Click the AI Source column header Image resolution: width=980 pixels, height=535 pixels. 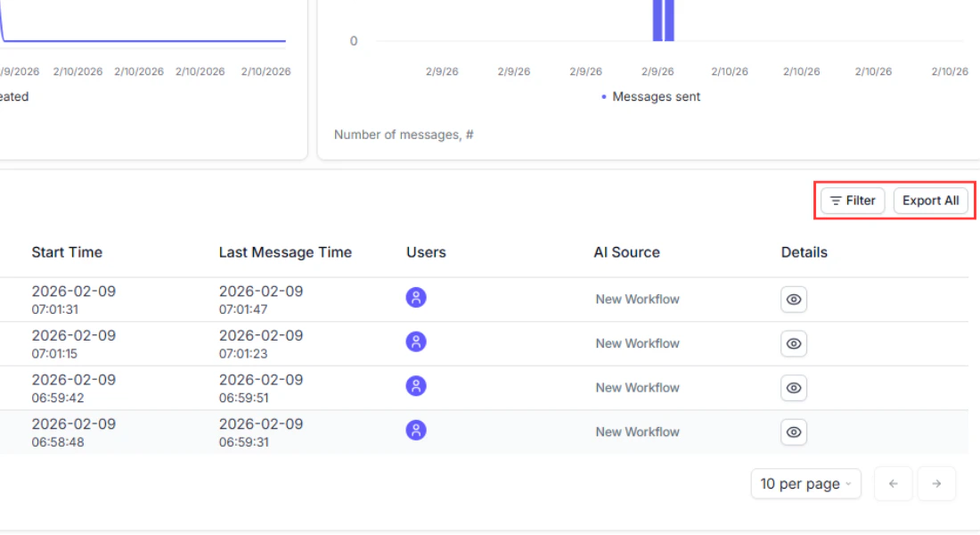tap(626, 252)
